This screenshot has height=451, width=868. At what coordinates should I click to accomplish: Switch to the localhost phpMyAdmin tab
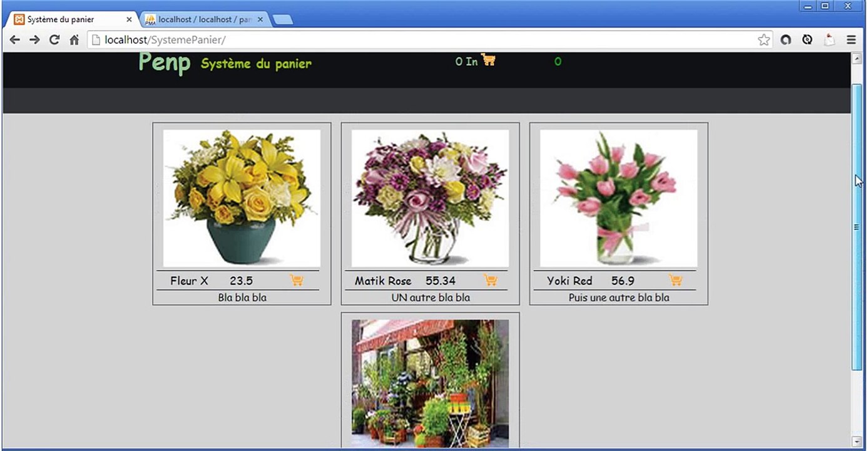(x=204, y=19)
